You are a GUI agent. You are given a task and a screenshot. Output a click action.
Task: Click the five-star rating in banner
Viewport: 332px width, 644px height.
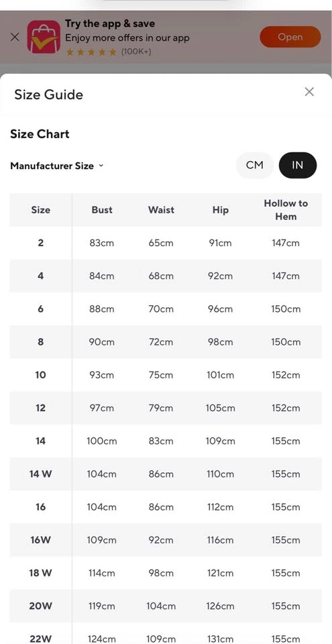point(91,52)
